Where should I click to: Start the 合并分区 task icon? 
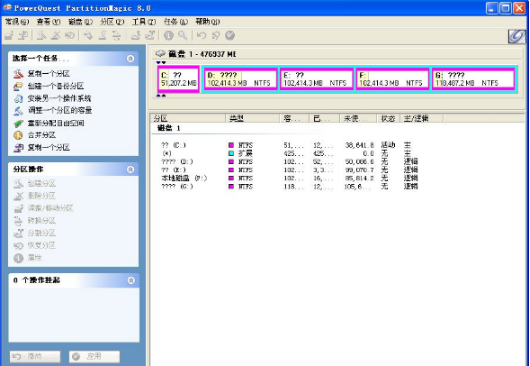pyautogui.click(x=18, y=135)
